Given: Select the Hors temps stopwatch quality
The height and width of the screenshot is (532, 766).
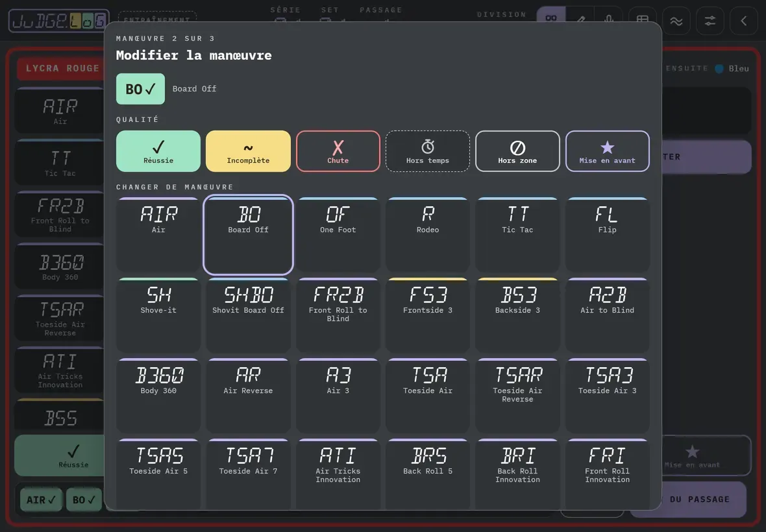Looking at the screenshot, I should pyautogui.click(x=427, y=151).
